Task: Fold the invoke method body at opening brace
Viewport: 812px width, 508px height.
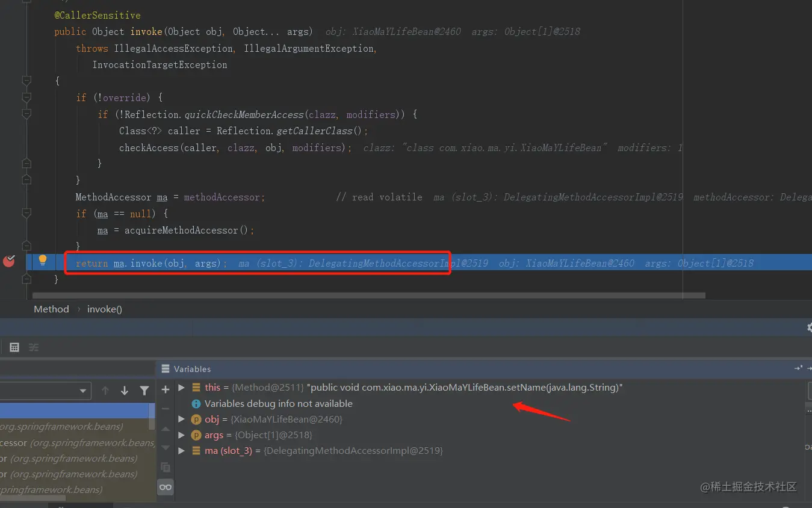Action: coord(26,81)
